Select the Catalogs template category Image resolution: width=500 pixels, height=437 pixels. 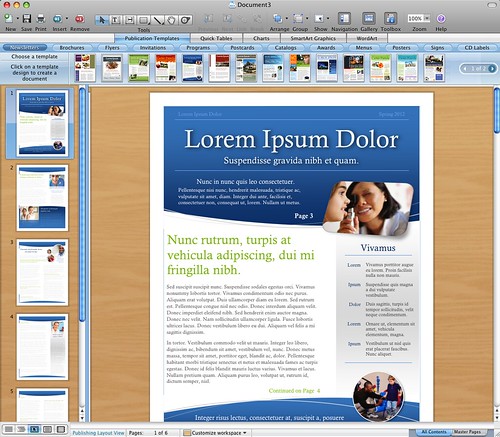point(286,48)
